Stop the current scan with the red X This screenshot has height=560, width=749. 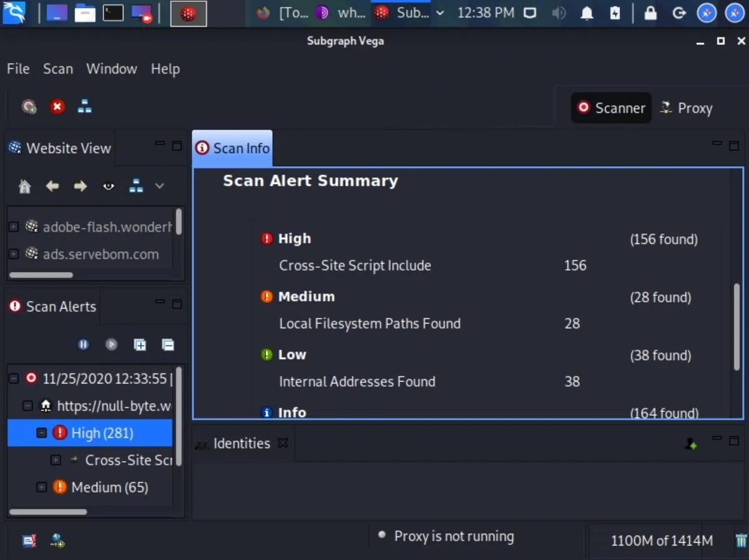pyautogui.click(x=57, y=107)
